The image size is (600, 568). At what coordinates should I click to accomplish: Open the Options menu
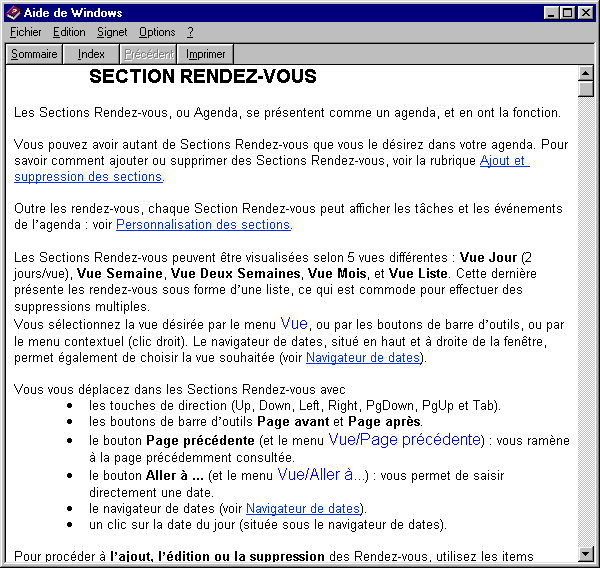click(157, 32)
